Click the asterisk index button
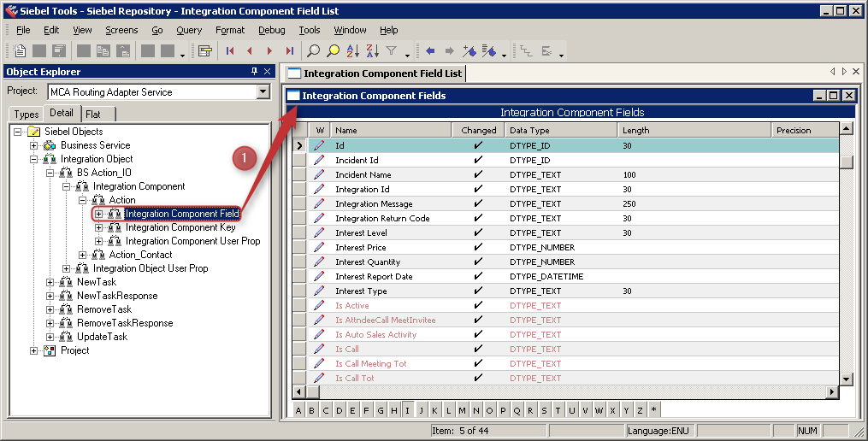The image size is (868, 441). [x=653, y=410]
